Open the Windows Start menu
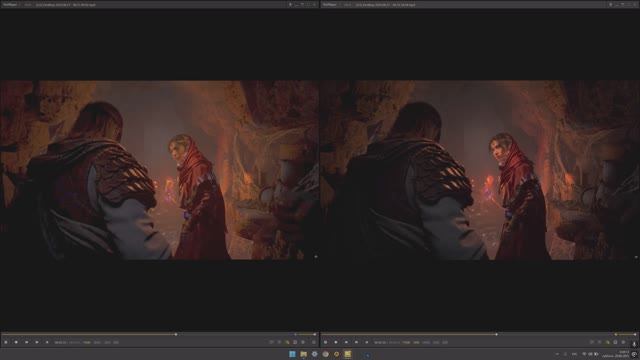 click(292, 354)
